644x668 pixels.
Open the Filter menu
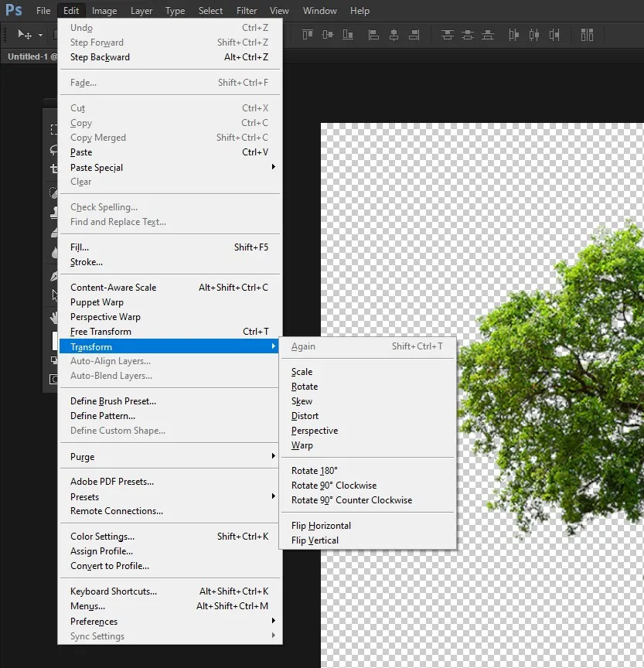coord(247,10)
